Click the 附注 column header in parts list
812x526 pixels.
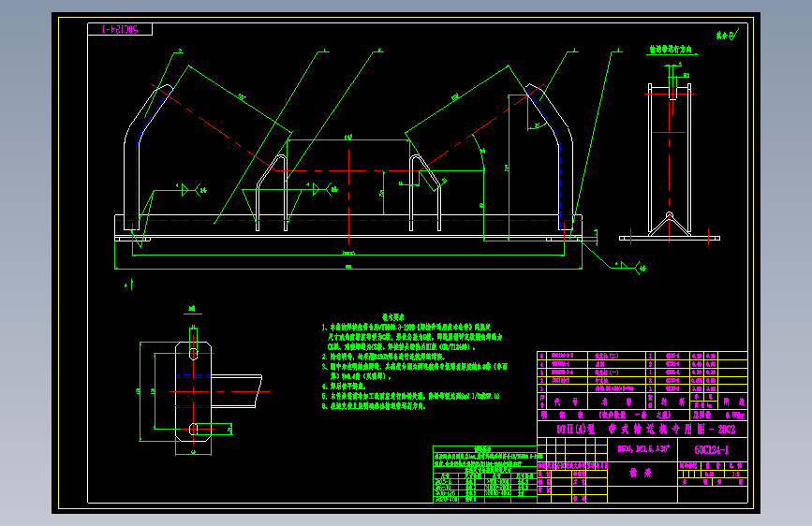(732, 402)
